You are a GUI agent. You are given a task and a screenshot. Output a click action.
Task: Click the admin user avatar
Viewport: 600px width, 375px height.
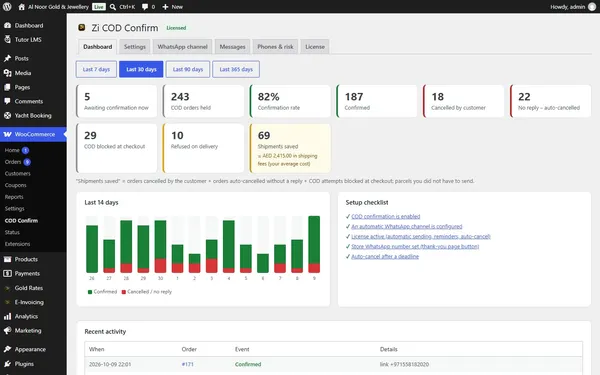(x=592, y=7)
